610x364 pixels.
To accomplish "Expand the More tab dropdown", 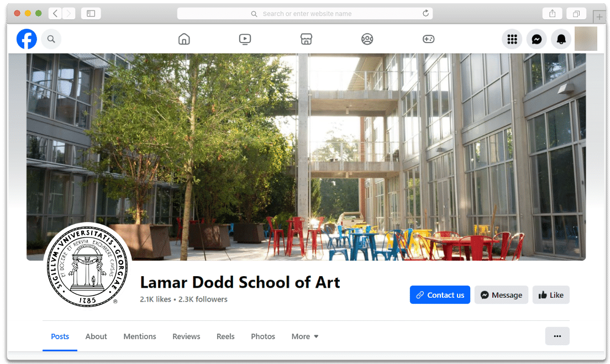I will coord(305,336).
